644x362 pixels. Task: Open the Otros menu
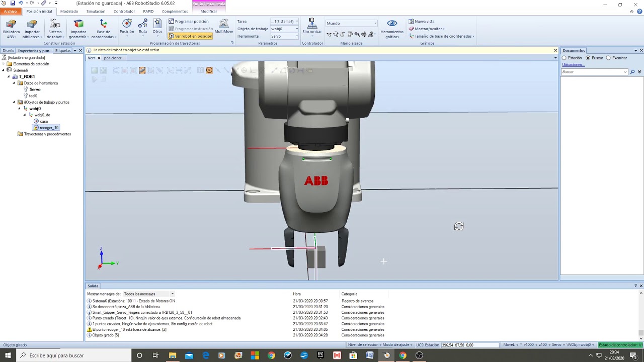[x=157, y=27]
